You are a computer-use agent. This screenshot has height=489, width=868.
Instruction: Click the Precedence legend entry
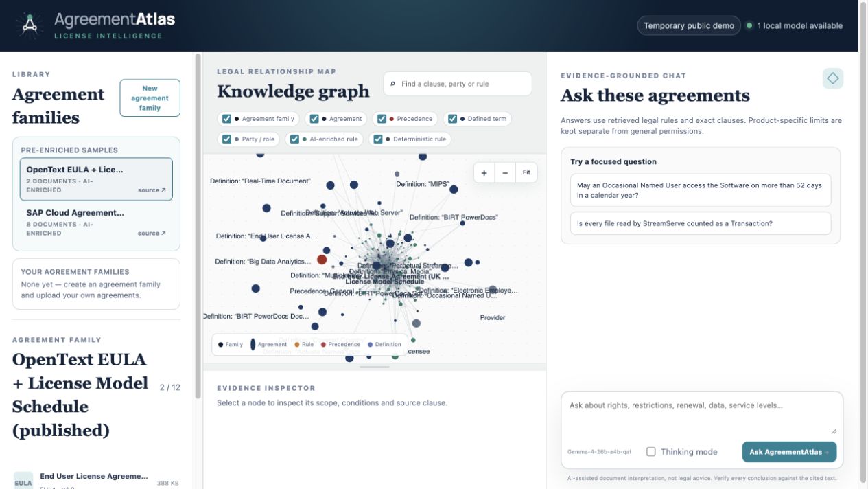pos(340,345)
